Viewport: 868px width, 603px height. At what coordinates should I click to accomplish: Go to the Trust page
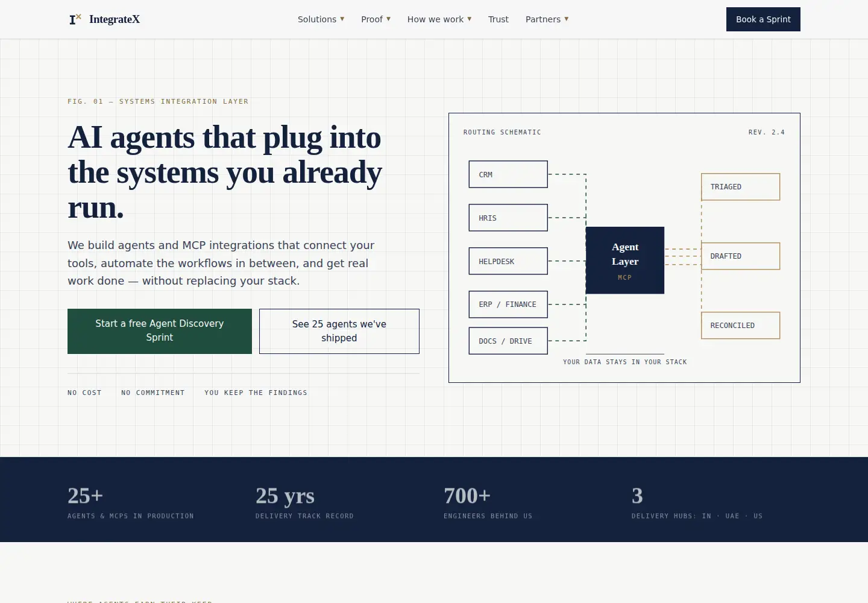498,19
